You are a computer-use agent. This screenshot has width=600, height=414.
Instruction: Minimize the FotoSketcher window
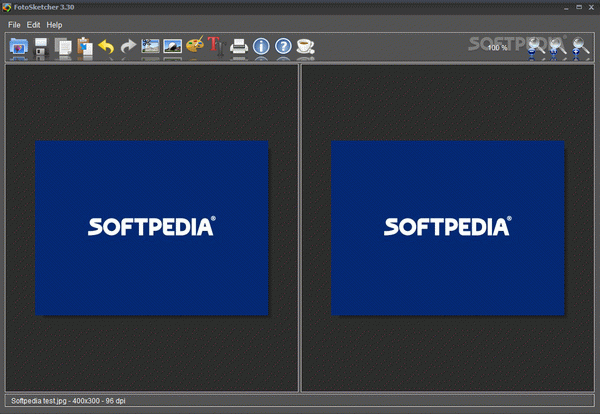tap(566, 8)
